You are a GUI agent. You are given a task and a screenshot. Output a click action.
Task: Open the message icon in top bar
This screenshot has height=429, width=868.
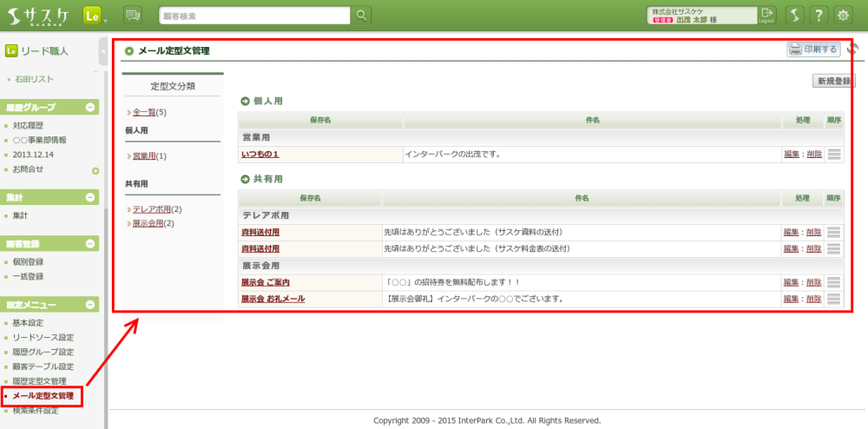click(132, 15)
